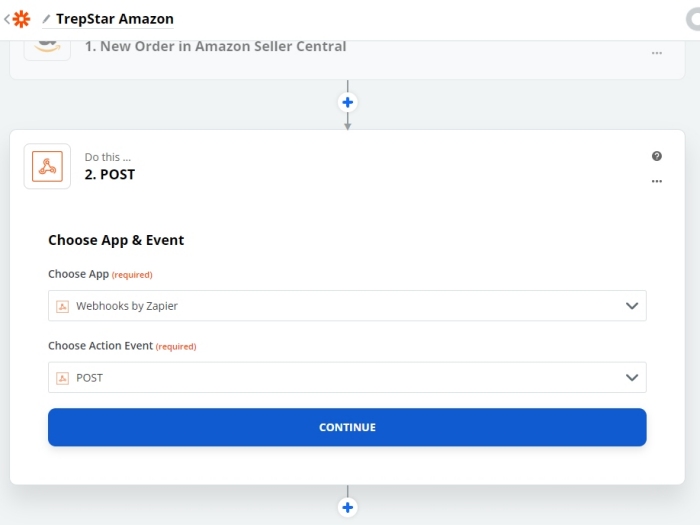This screenshot has height=525, width=700.
Task: Click the orange Zapier logo icon
Action: coord(21,19)
